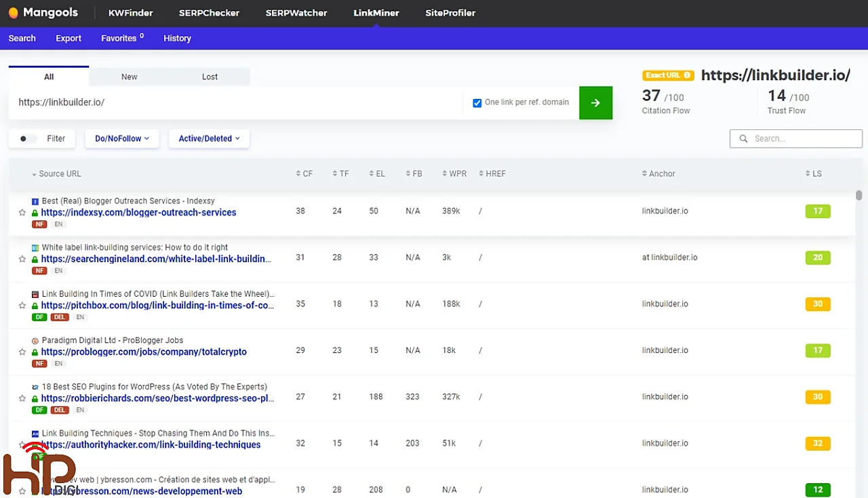Click Search in the blue menu bar
The image size is (868, 498).
click(22, 39)
